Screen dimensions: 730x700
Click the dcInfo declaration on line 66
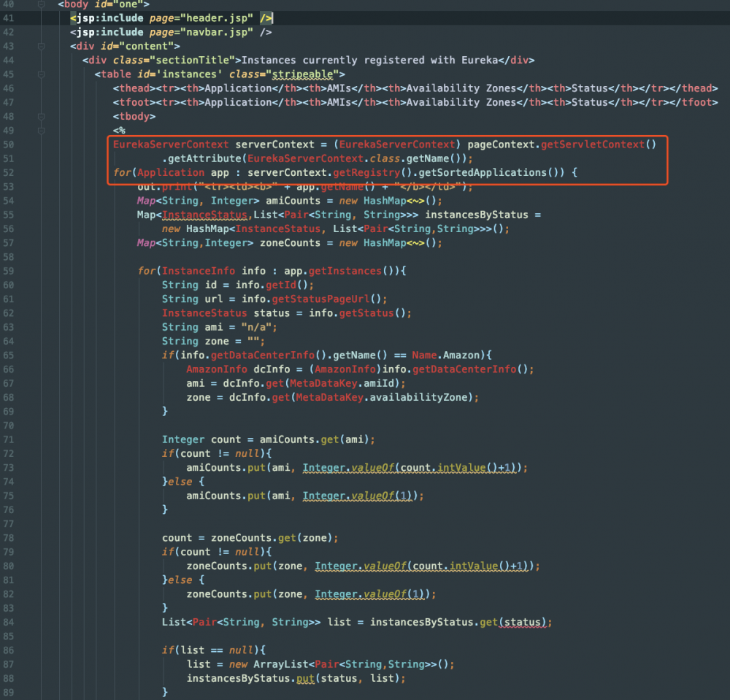[272, 369]
